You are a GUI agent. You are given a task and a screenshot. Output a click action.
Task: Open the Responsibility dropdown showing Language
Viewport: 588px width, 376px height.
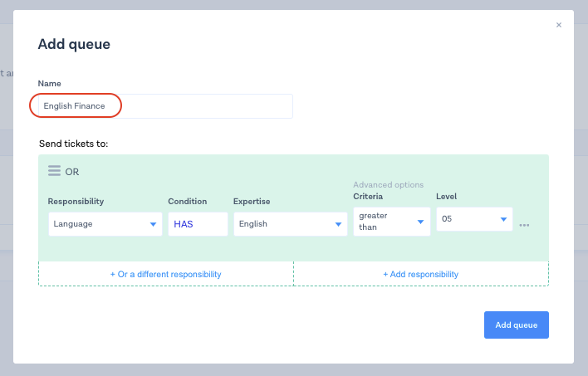pyautogui.click(x=105, y=224)
